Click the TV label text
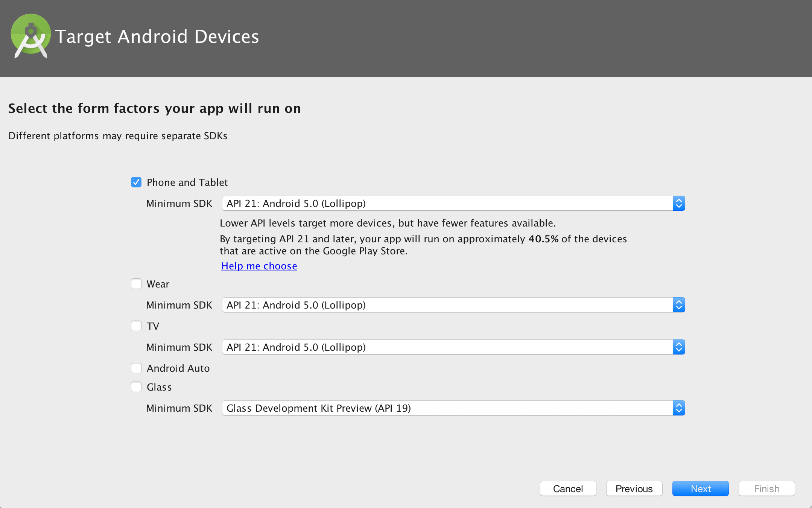812x508 pixels. point(153,326)
